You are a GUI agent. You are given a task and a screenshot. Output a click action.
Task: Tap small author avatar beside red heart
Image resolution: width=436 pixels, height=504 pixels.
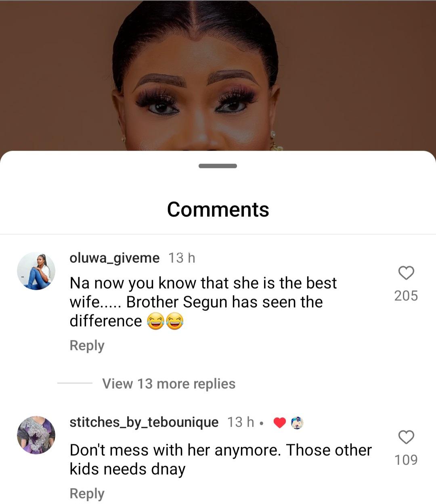pos(297,422)
